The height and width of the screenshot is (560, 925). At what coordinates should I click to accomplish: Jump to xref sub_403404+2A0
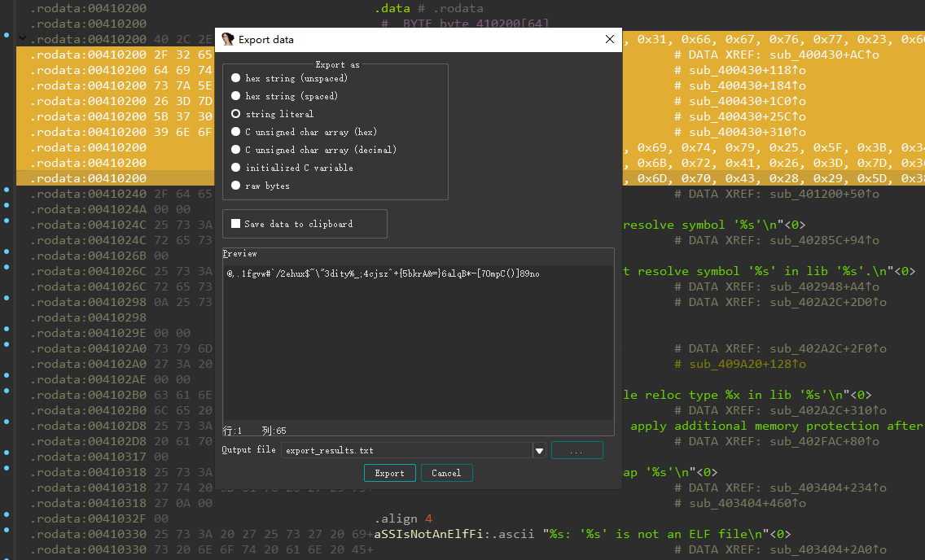827,550
